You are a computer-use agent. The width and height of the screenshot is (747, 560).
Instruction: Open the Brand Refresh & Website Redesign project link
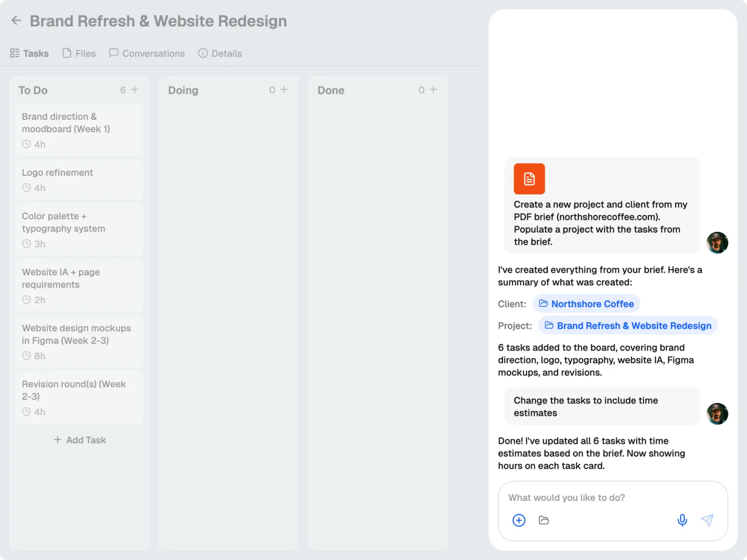coord(634,326)
